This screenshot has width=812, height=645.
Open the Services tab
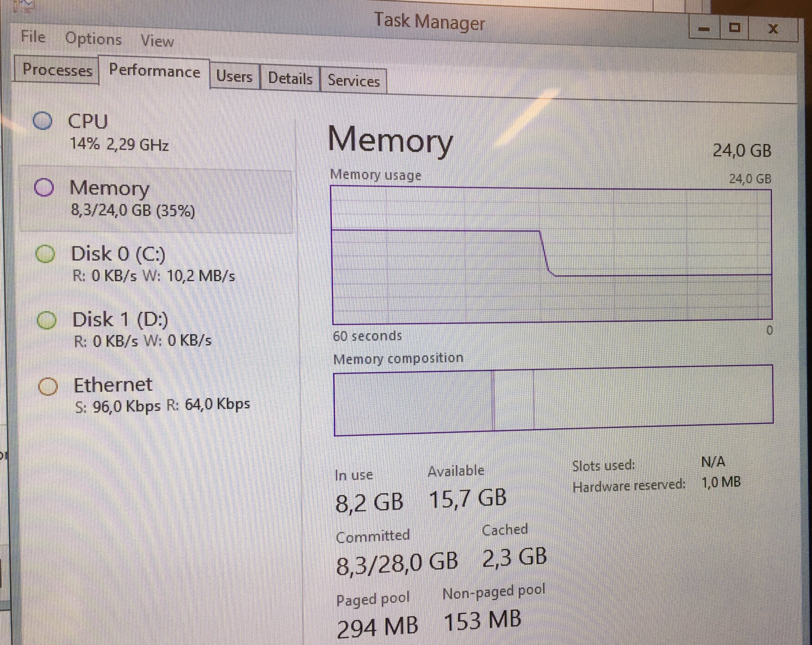pos(354,81)
